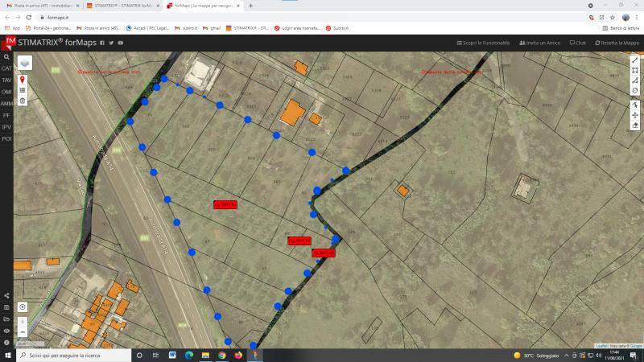Image resolution: width=644 pixels, height=362 pixels.
Task: Open the search magnifier in sidebar
Action: point(6,58)
